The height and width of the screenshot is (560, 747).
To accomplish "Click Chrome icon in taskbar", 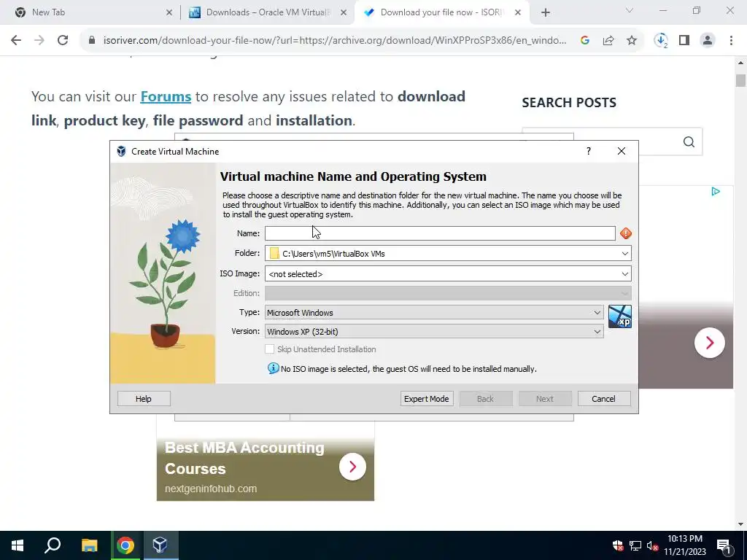I will [125, 545].
